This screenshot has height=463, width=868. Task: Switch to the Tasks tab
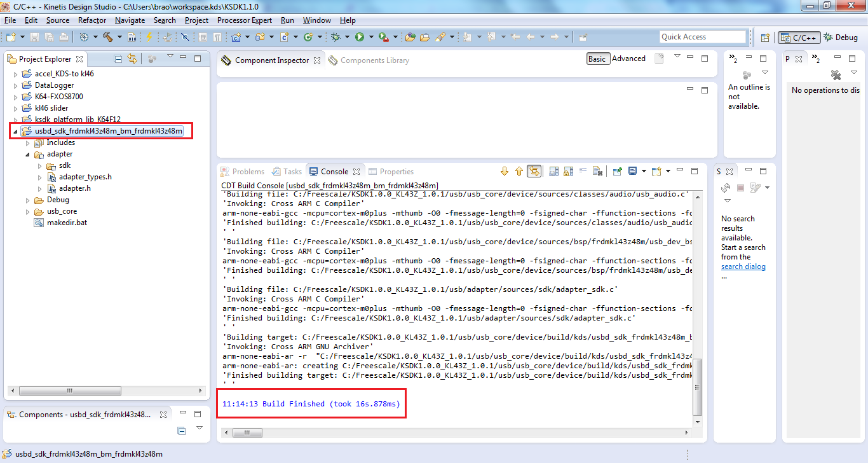click(287, 172)
